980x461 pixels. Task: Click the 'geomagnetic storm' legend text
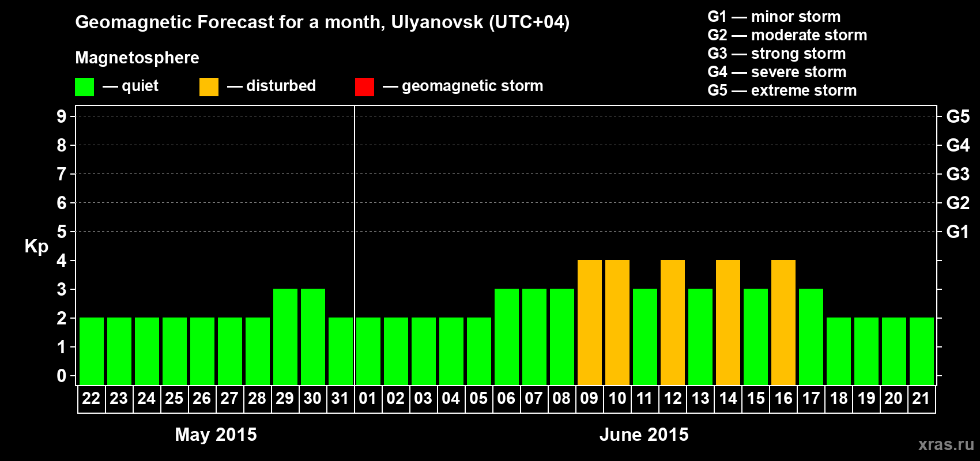click(x=473, y=86)
